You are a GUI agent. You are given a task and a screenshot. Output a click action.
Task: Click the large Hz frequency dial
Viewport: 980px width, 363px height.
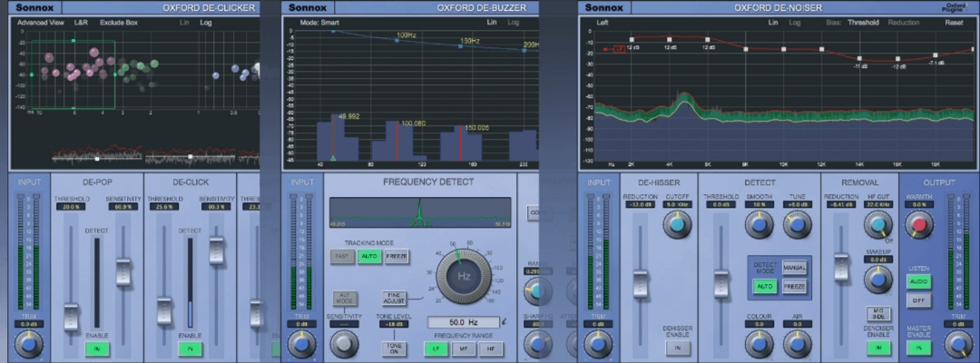pos(464,274)
